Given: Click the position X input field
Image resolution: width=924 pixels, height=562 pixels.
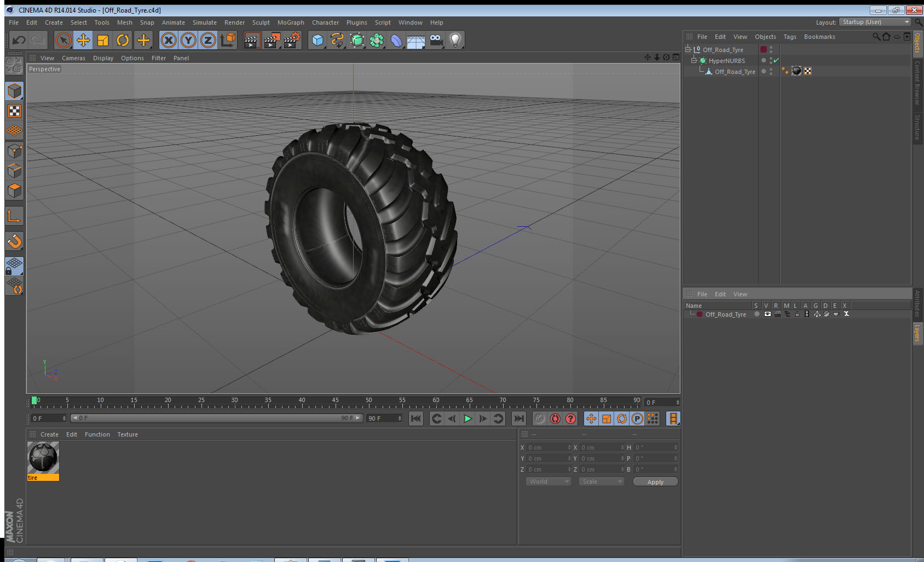Looking at the screenshot, I should pyautogui.click(x=549, y=448).
